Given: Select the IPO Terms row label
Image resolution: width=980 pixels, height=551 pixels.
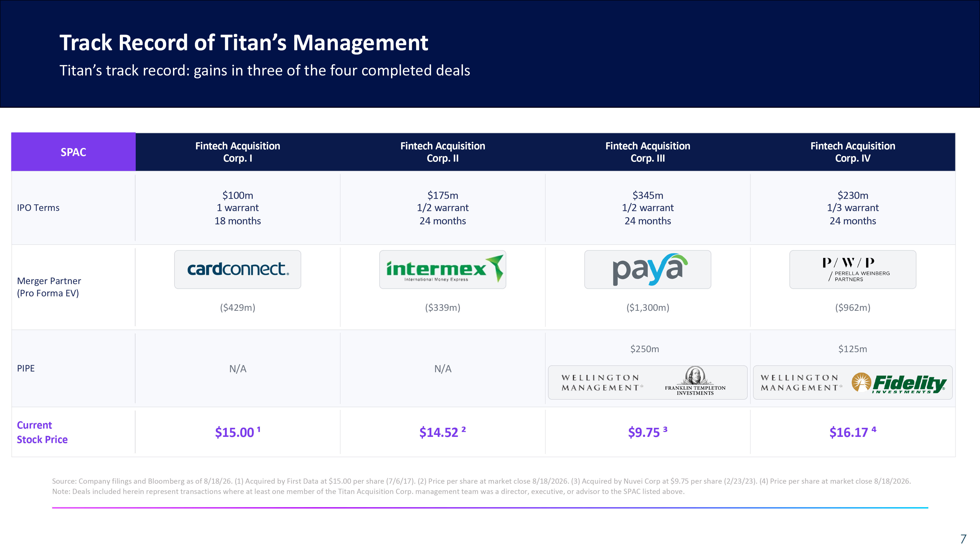Looking at the screenshot, I should coord(38,208).
